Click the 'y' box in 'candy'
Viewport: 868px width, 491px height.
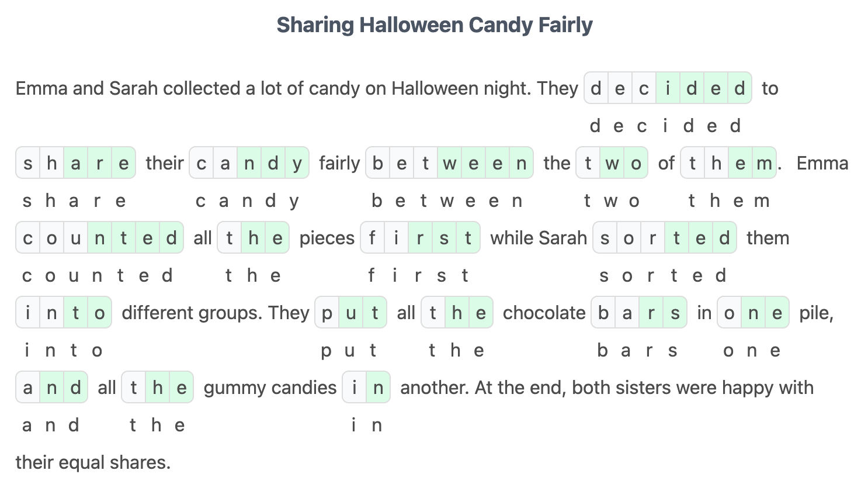297,163
